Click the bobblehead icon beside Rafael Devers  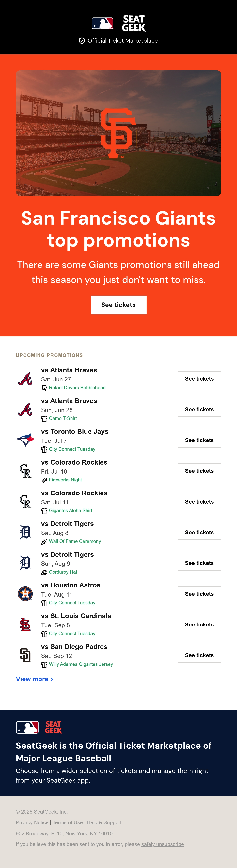click(x=44, y=388)
